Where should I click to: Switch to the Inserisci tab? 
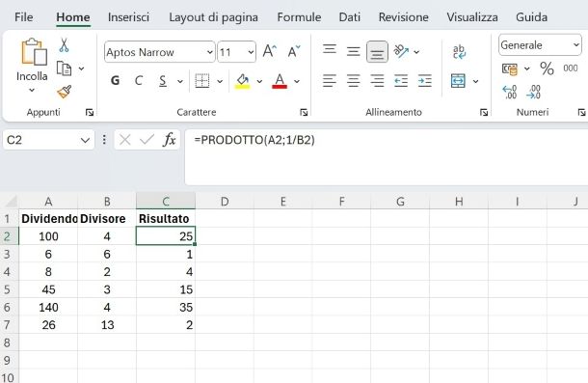[x=128, y=17]
